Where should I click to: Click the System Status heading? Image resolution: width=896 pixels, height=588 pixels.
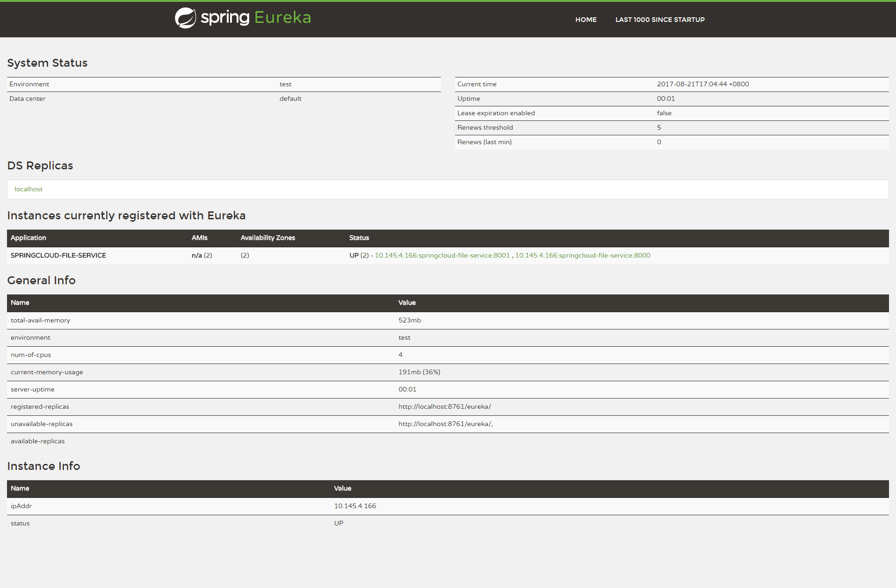(47, 63)
